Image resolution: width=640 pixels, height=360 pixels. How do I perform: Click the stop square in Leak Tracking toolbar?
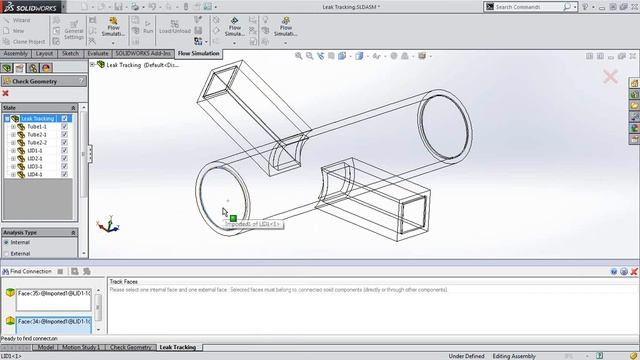pyautogui.click(x=60, y=271)
